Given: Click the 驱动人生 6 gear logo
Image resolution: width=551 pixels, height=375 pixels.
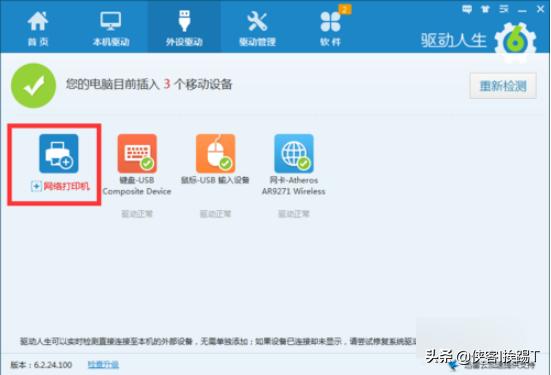Looking at the screenshot, I should [516, 42].
